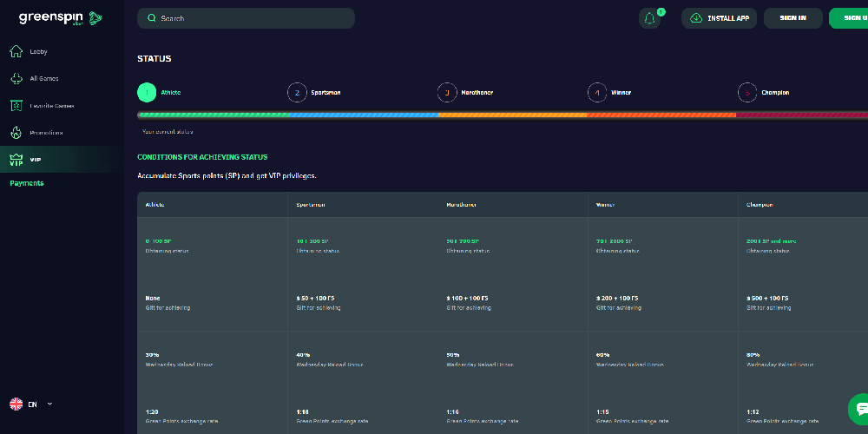Click the Promotions icon in sidebar
This screenshot has height=434, width=868.
click(16, 133)
